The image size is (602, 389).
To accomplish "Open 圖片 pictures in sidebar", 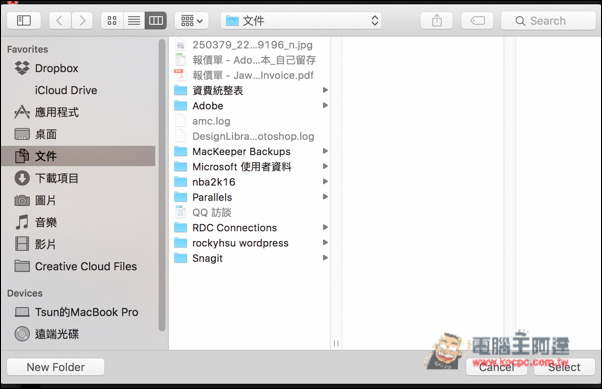I will [x=78, y=200].
